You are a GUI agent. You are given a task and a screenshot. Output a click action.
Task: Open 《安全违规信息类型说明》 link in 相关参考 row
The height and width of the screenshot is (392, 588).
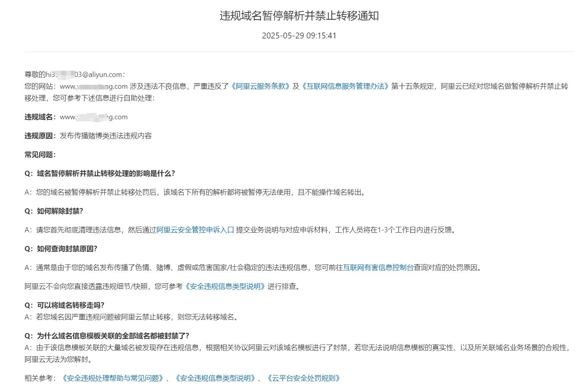[215, 378]
